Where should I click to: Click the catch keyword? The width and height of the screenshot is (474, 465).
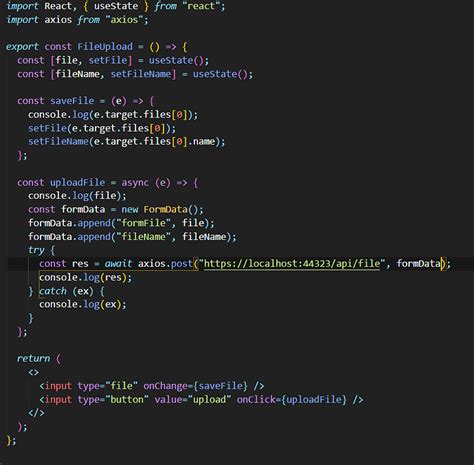coord(53,291)
